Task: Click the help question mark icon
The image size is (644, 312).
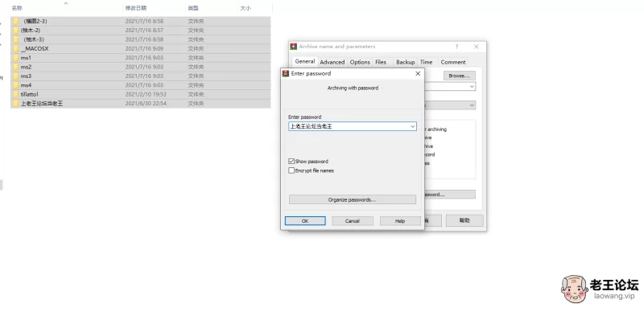Action: coord(456,47)
